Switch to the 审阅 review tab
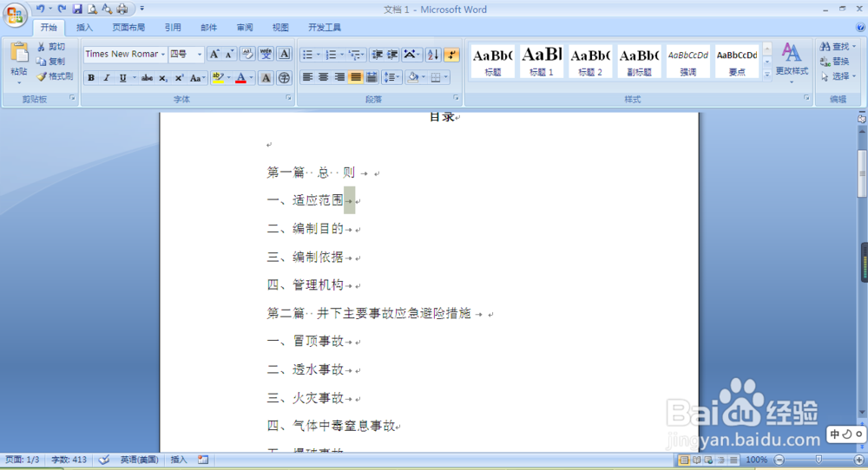This screenshot has height=470, width=868. pyautogui.click(x=245, y=27)
